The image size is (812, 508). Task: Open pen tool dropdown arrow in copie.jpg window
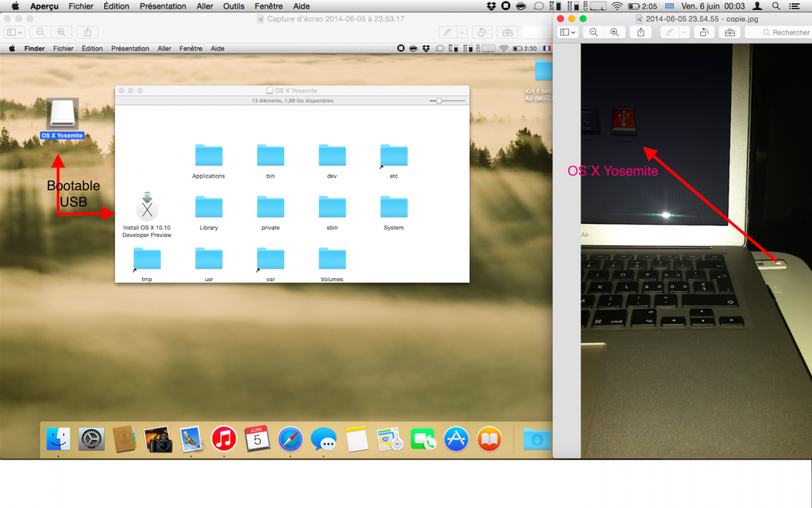tap(684, 33)
